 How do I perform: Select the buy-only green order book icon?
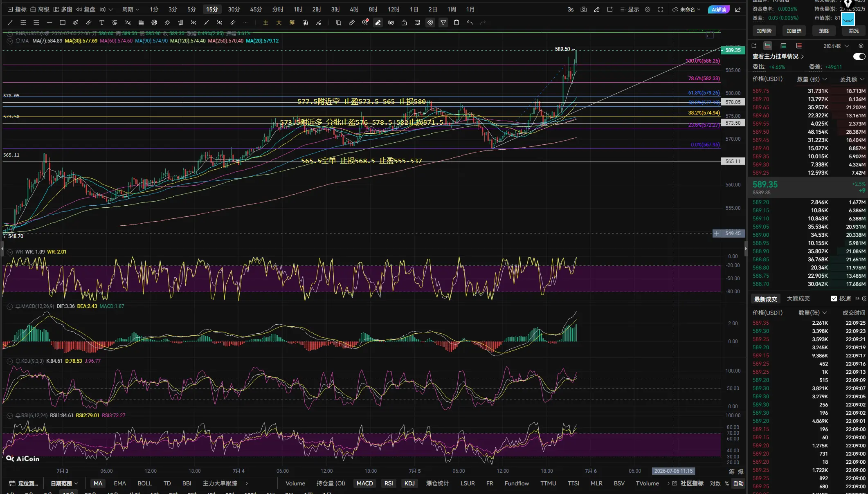tap(783, 46)
